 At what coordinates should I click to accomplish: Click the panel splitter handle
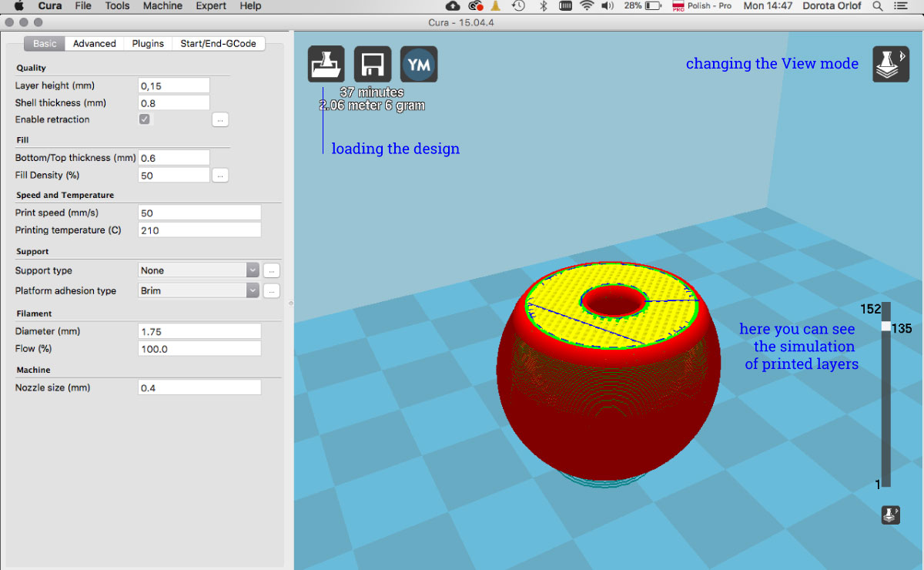point(290,303)
